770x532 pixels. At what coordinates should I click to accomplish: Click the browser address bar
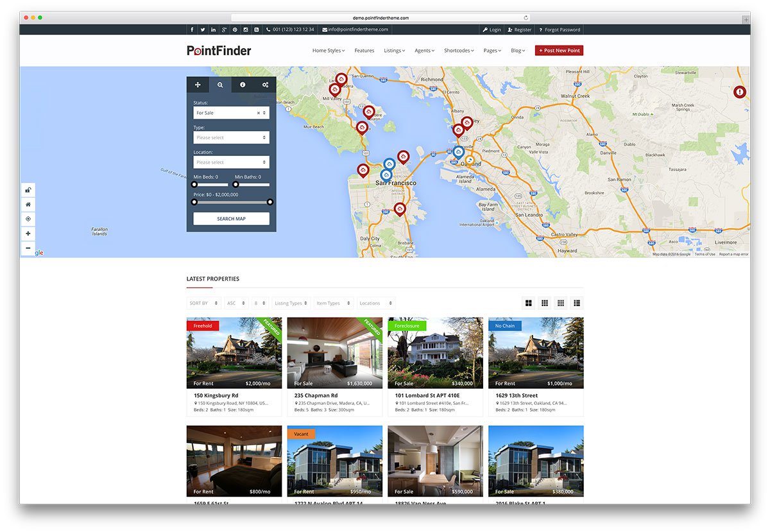[381, 18]
